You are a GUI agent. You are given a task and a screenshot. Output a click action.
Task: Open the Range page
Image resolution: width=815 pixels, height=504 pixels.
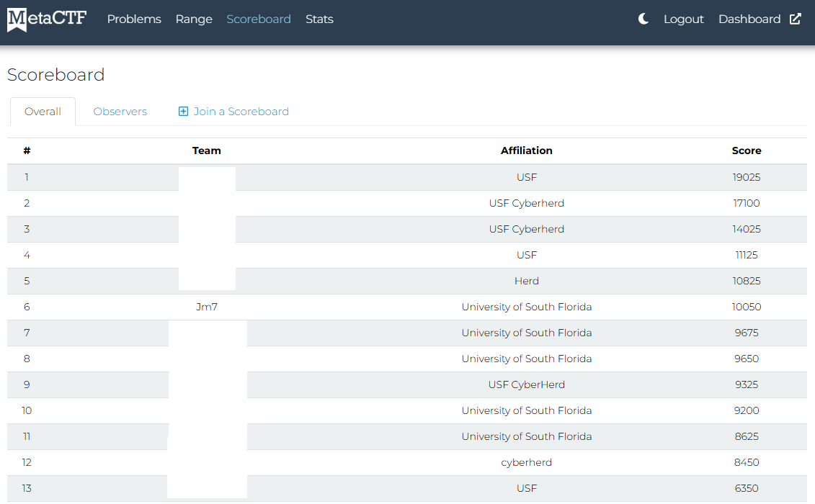click(x=193, y=19)
